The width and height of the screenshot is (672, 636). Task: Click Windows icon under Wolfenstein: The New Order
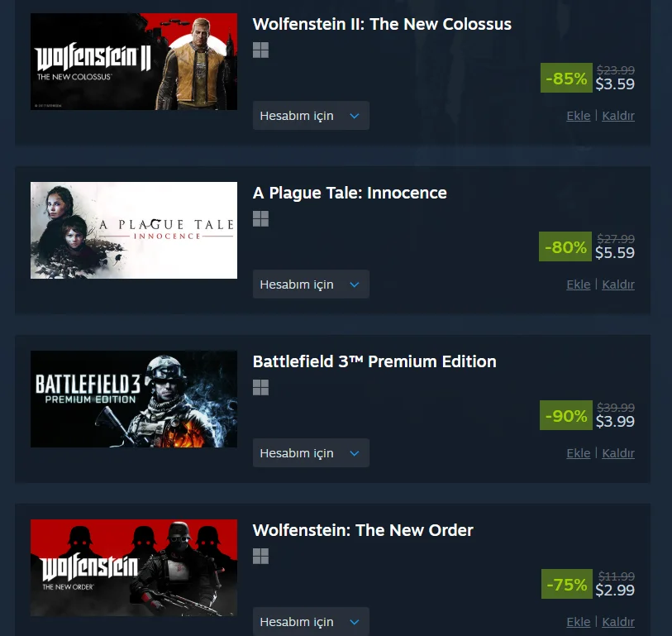click(x=260, y=557)
